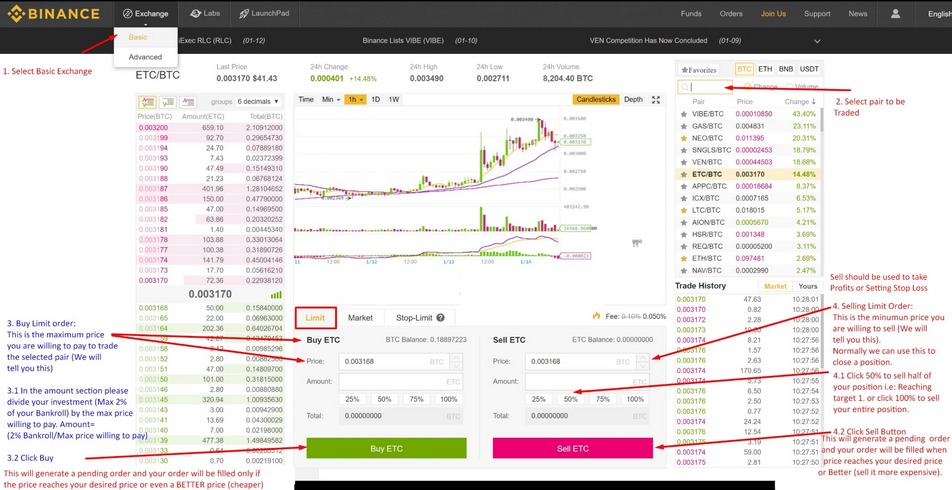Image resolution: width=952 pixels, height=490 pixels.
Task: Favorite the ICX/BTC pair star
Action: point(684,199)
